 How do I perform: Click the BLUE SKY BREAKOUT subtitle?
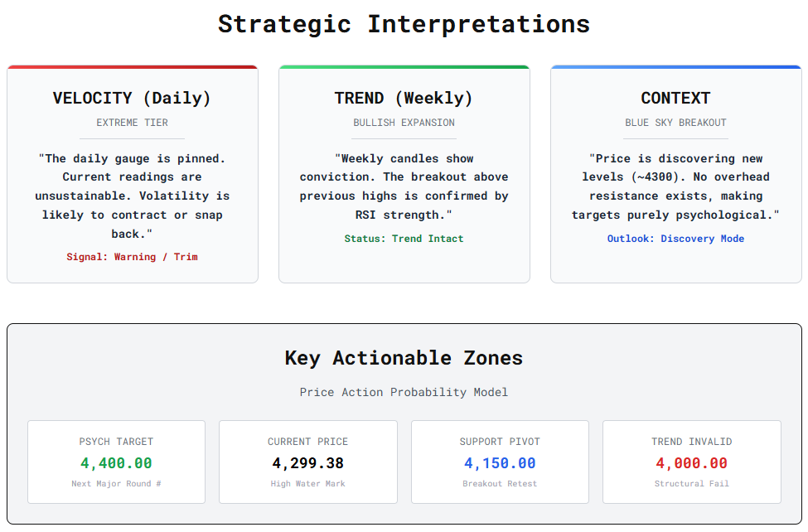tap(675, 123)
